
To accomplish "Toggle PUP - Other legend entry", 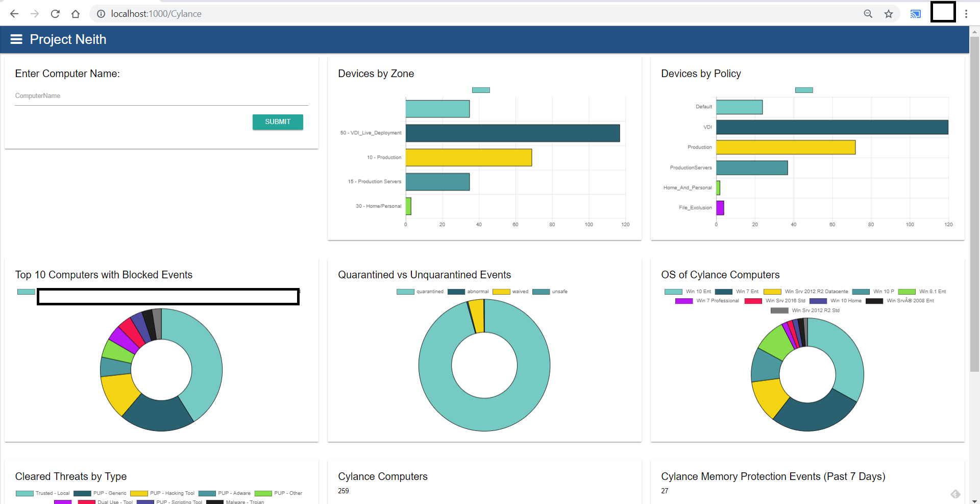I will (x=279, y=493).
